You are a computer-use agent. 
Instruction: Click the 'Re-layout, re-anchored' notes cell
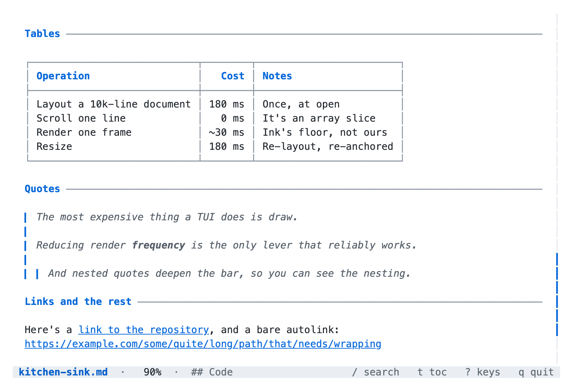tap(328, 147)
